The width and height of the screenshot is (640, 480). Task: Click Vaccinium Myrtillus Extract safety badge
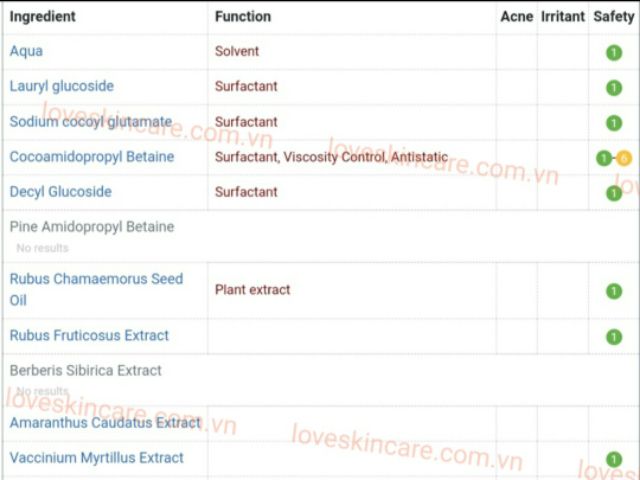tap(613, 459)
